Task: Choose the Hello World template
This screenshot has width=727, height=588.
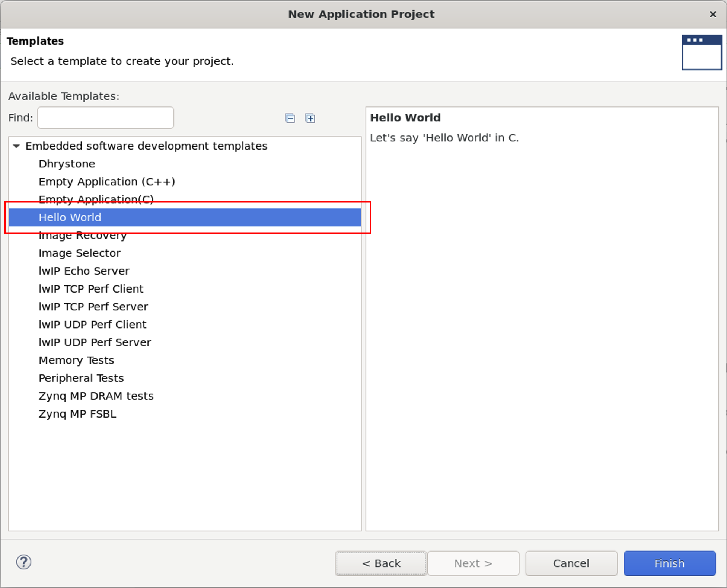Action: click(70, 217)
